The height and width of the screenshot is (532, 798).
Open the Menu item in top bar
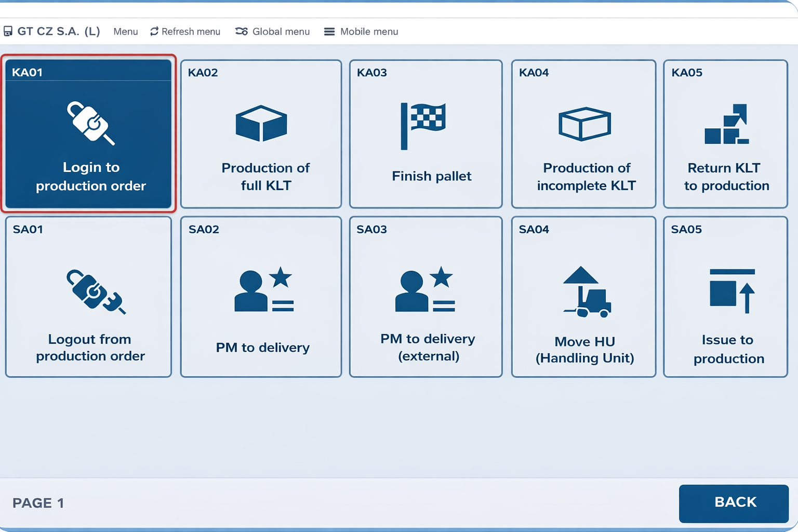[126, 32]
